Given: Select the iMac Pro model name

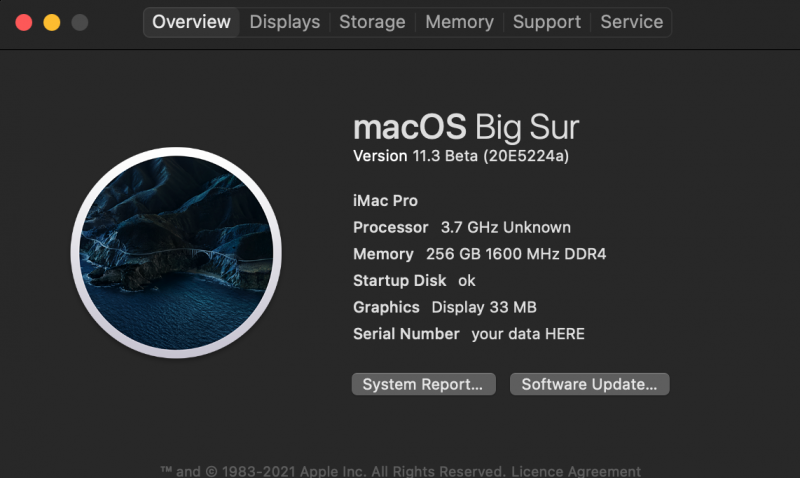Looking at the screenshot, I should [386, 201].
